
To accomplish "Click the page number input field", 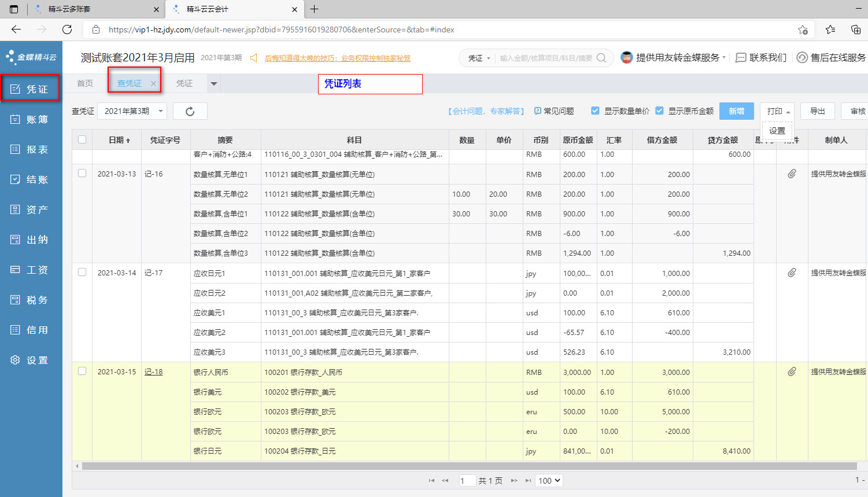I will coord(467,481).
